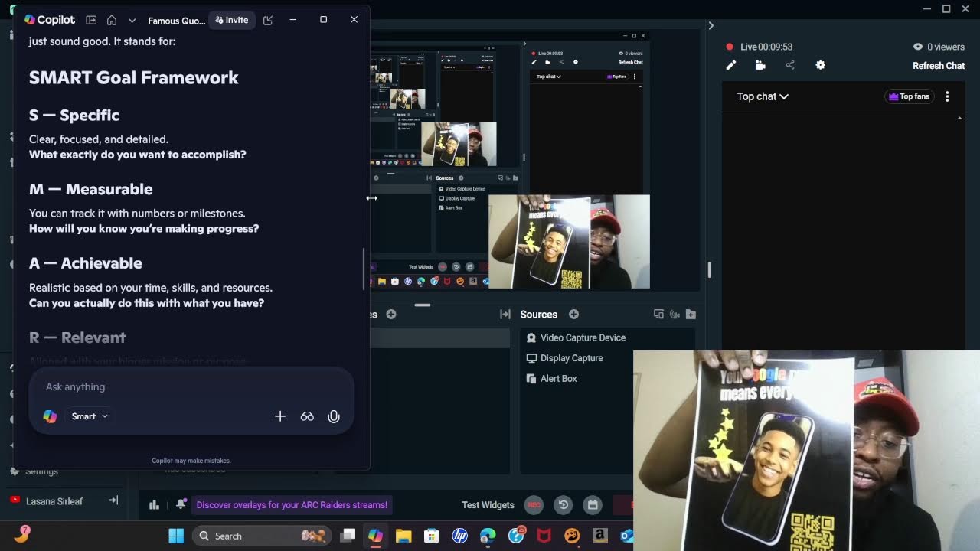980x551 pixels.
Task: Open Task View from the taskbar
Action: pyautogui.click(x=348, y=536)
